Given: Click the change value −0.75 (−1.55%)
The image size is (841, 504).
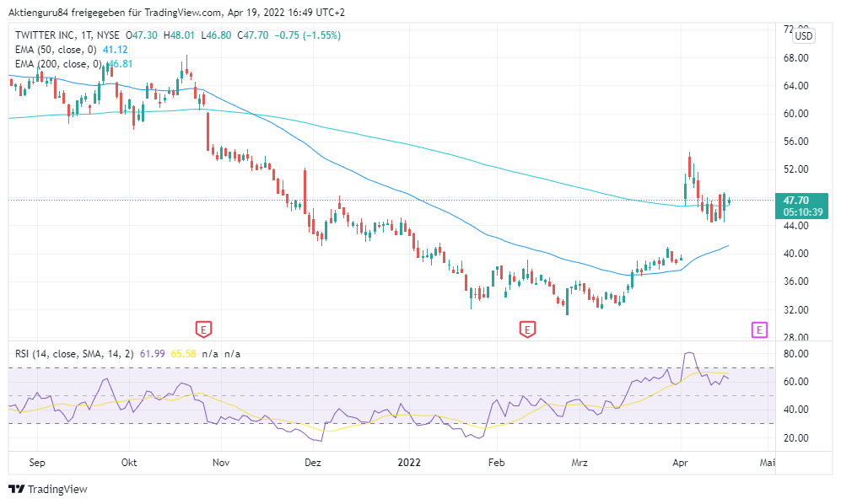Looking at the screenshot, I should point(308,35).
